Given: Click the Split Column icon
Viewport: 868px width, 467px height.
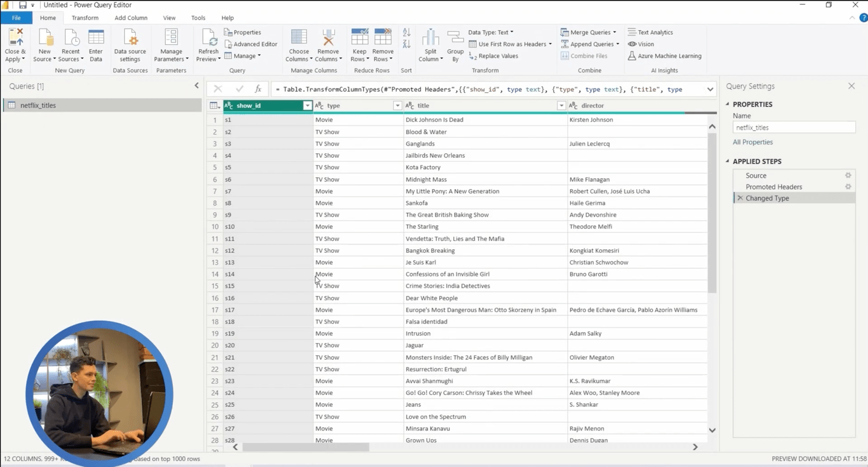Looking at the screenshot, I should [x=431, y=37].
